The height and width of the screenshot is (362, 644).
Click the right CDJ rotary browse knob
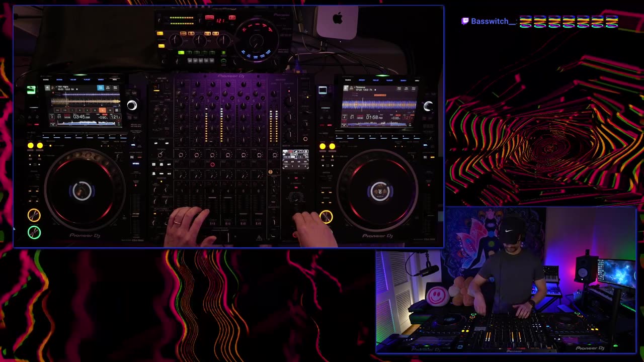428,106
